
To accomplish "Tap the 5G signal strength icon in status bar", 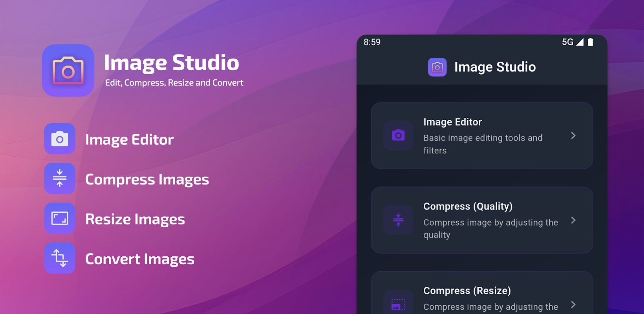I will [580, 42].
